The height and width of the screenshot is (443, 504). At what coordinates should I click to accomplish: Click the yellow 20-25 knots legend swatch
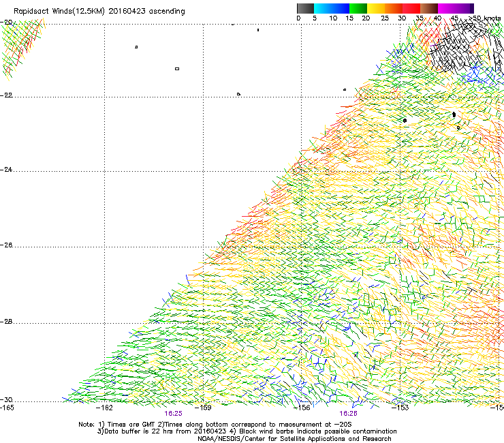(376, 8)
